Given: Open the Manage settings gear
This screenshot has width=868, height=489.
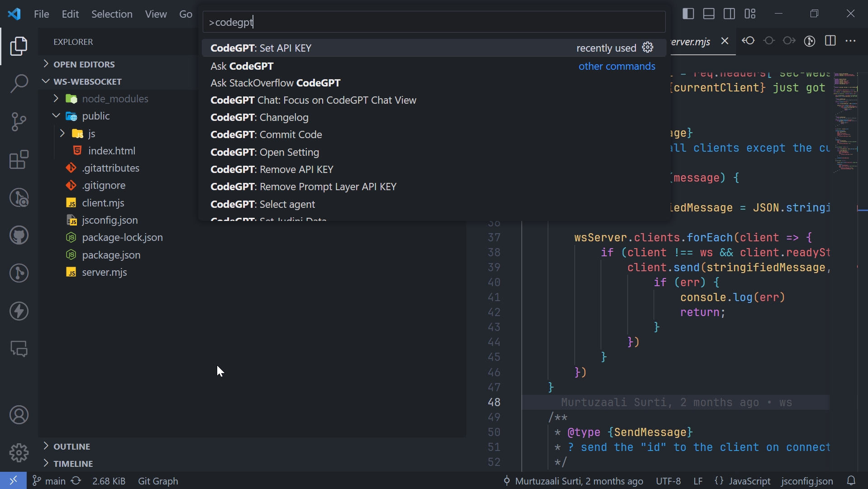Looking at the screenshot, I should (x=19, y=453).
